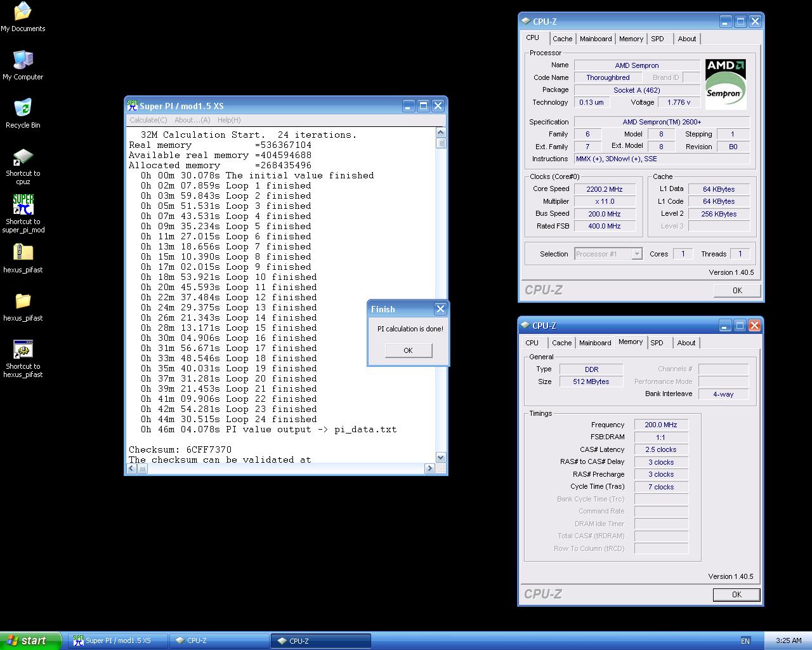
Task: Select Shortcut to hexus_pifast icon
Action: point(23,359)
